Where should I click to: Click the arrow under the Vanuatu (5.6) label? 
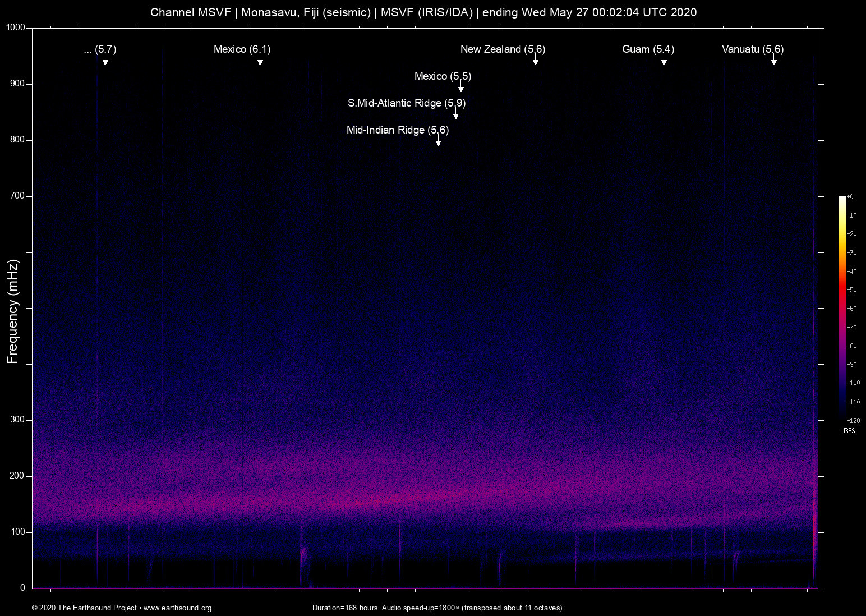(773, 61)
